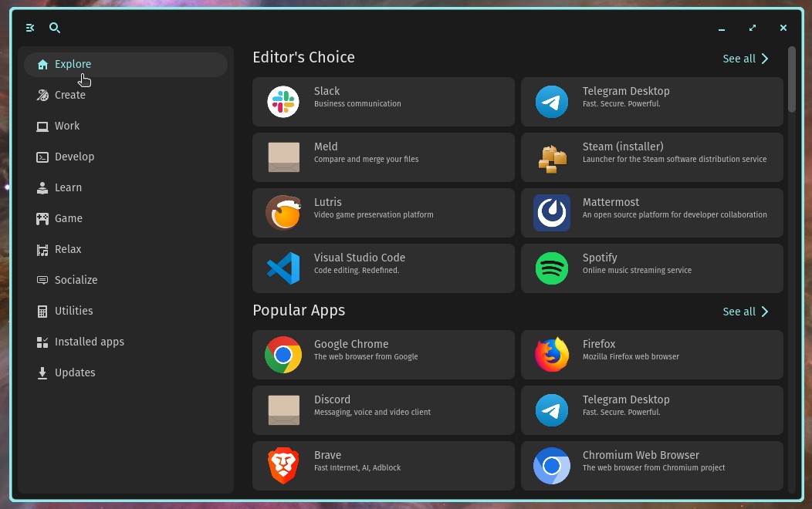Open the Work category
The image size is (812, 509).
pyautogui.click(x=126, y=126)
